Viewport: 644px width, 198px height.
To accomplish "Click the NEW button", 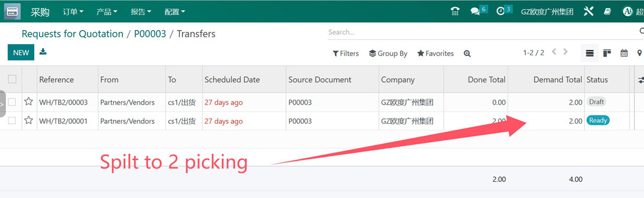I will pos(21,53).
